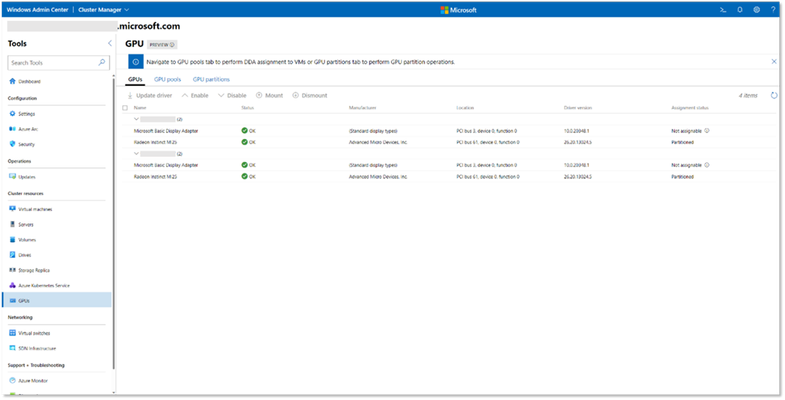The image size is (785, 400).
Task: Click the info icon on the banner
Action: (136, 62)
